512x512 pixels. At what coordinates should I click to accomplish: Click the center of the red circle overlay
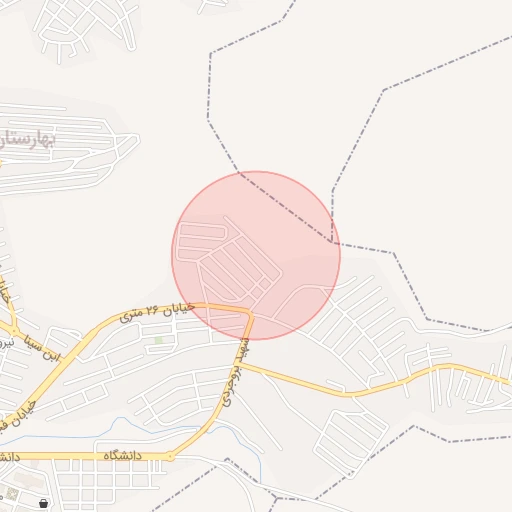[x=256, y=256]
